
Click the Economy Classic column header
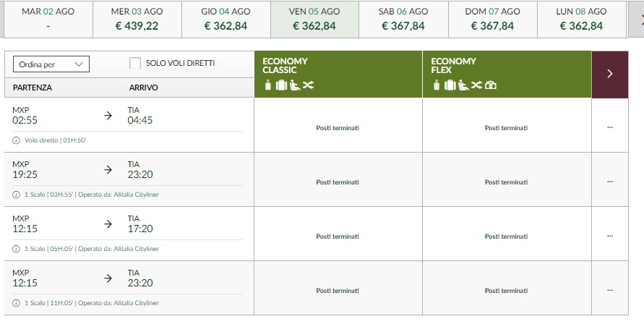click(338, 73)
